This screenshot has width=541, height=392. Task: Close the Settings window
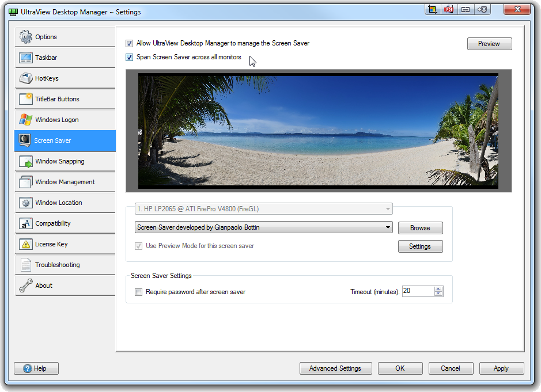tap(516, 9)
